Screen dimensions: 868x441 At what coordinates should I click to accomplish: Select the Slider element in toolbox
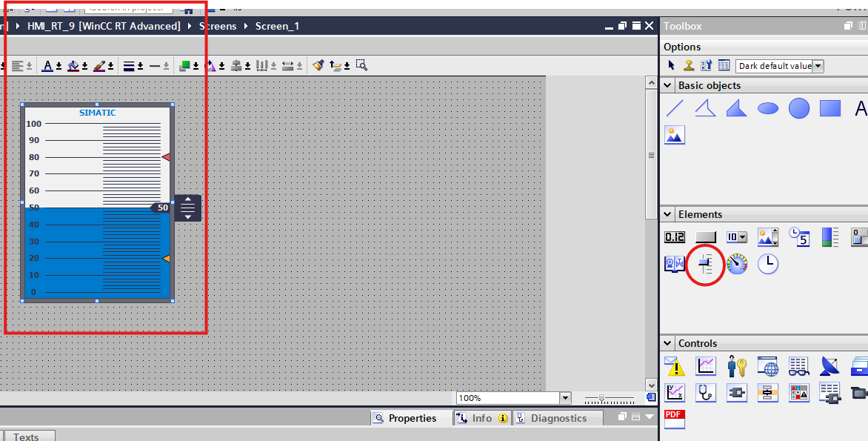click(x=705, y=265)
